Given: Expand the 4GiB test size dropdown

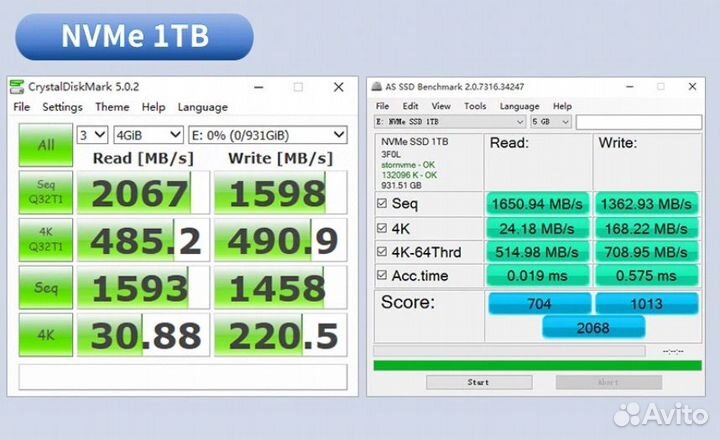Looking at the screenshot, I should pos(148,135).
